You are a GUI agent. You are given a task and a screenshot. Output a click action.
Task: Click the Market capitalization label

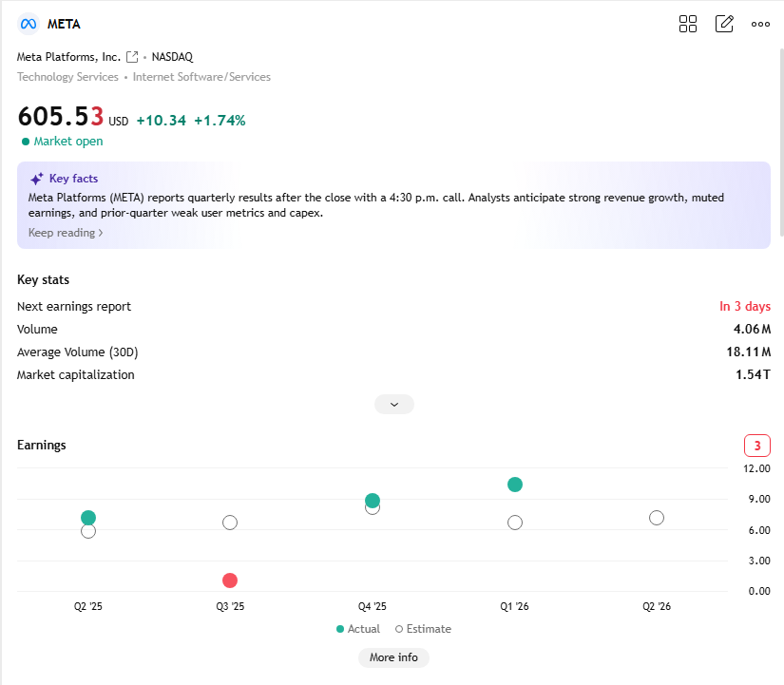[75, 375]
